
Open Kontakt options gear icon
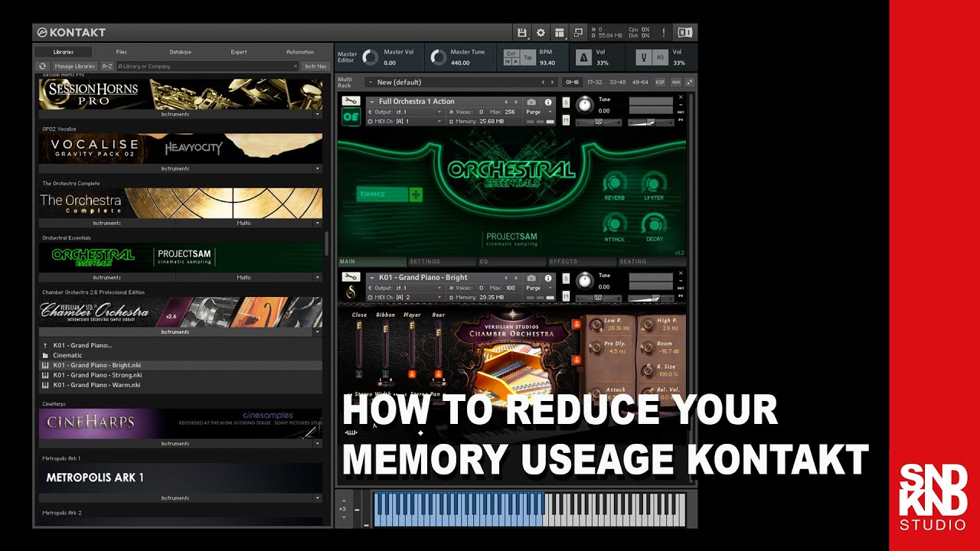[541, 33]
